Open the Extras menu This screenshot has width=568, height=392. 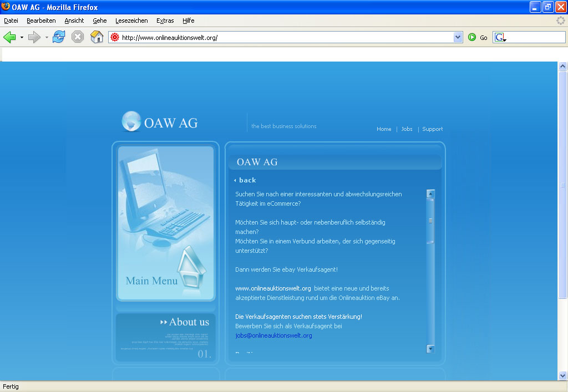165,21
